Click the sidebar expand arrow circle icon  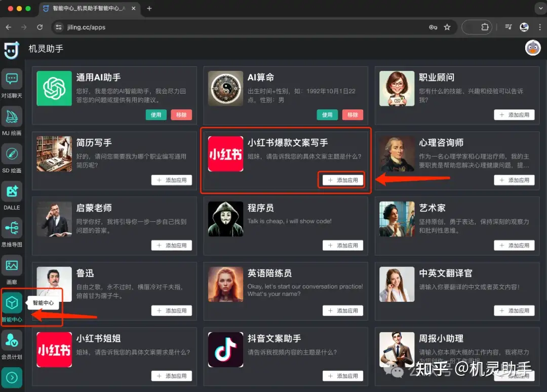(12, 378)
